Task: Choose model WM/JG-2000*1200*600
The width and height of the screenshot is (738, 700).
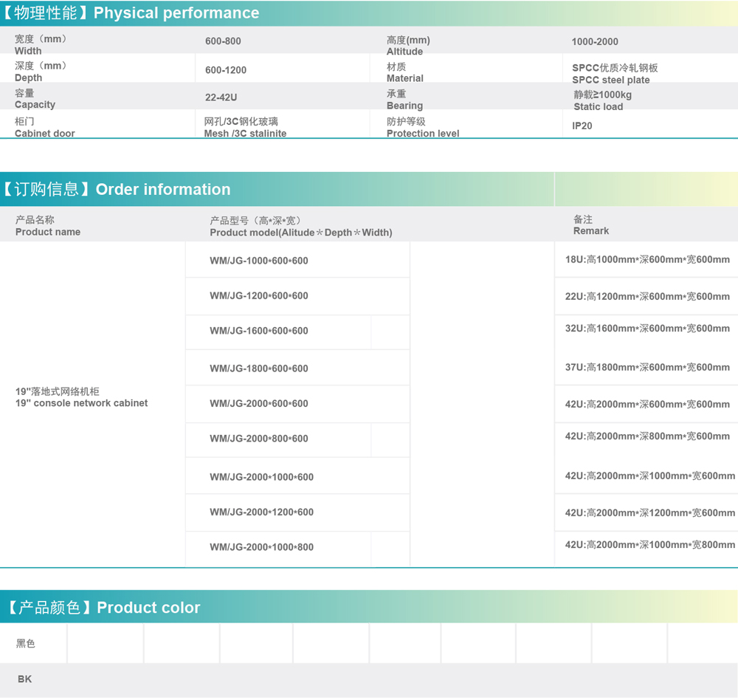Action: click(x=261, y=512)
